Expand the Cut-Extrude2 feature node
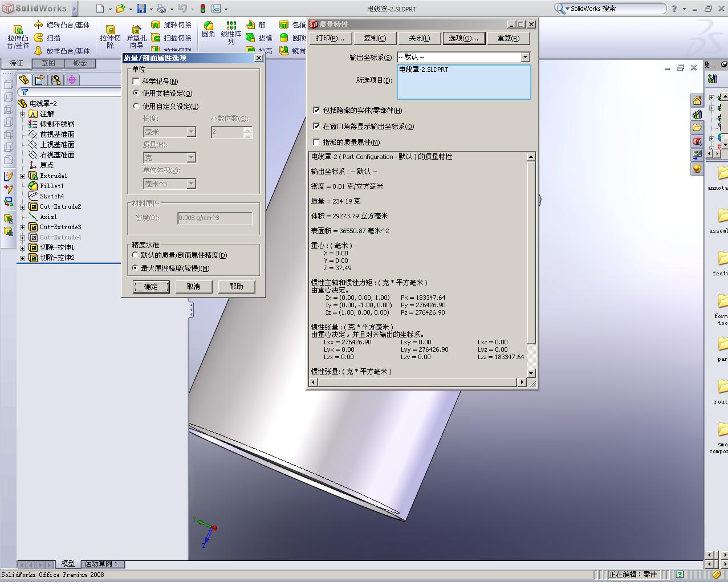Screen dimensions: 728x582 click(23, 206)
